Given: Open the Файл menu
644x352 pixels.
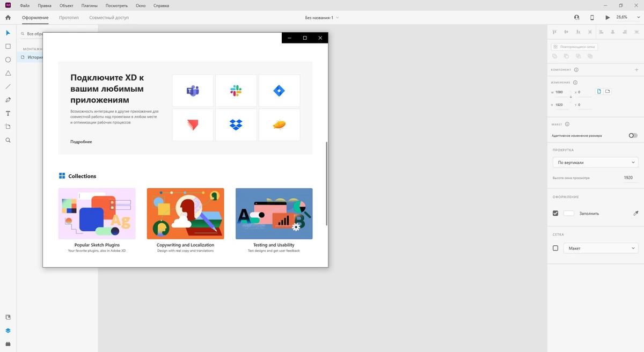Looking at the screenshot, I should point(25,6).
